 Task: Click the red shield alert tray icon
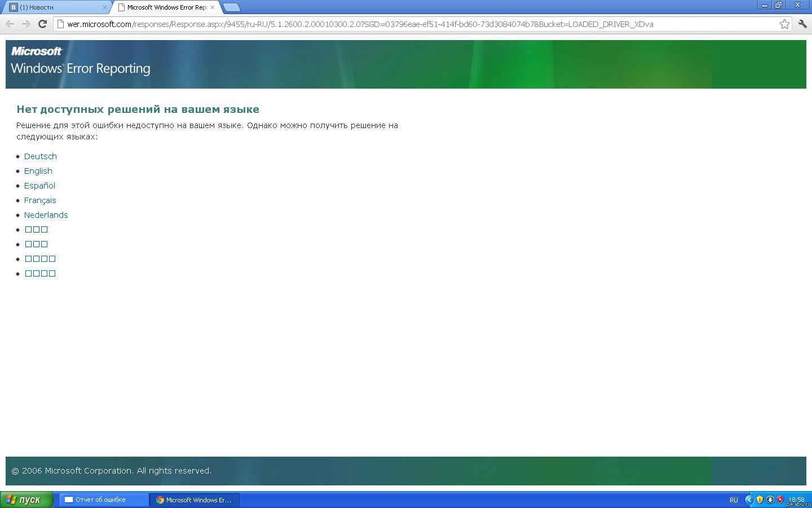780,500
